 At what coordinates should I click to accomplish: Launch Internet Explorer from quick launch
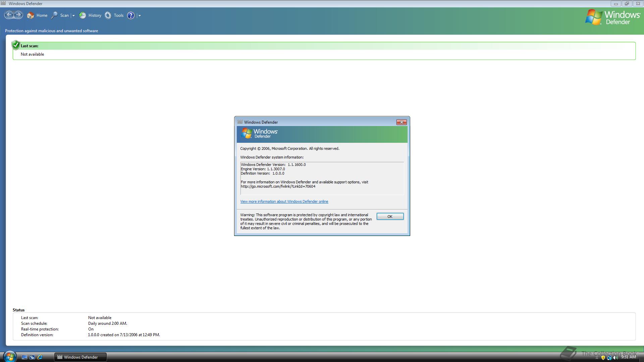point(40,357)
